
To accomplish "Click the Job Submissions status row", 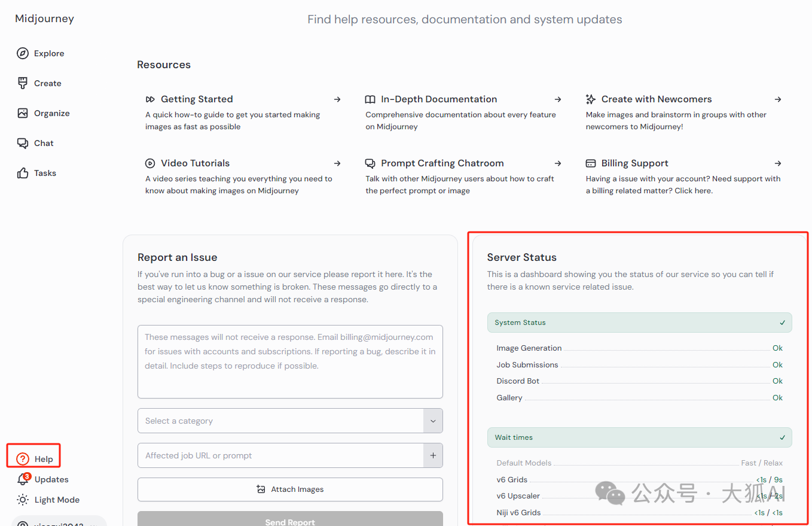I will (639, 364).
